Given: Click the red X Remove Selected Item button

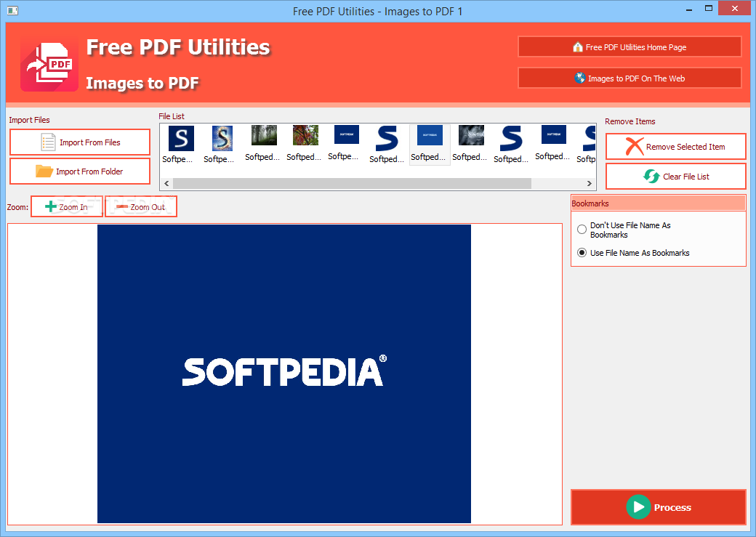Looking at the screenshot, I should pos(675,147).
